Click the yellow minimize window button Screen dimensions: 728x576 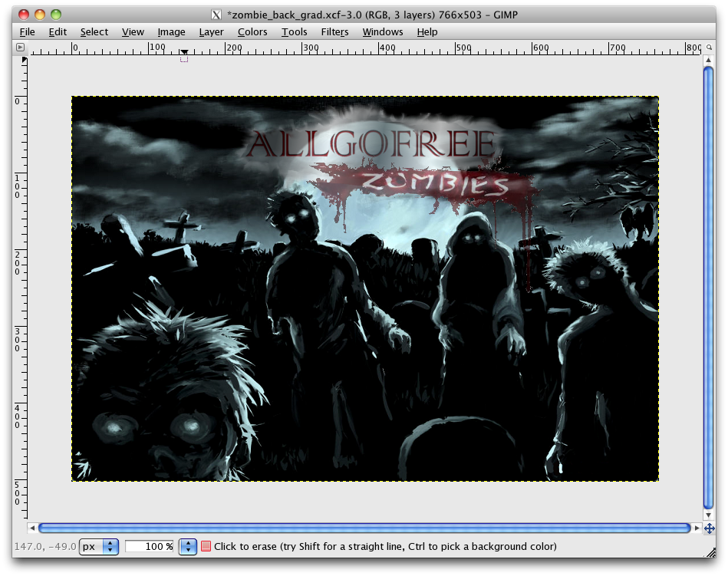40,15
